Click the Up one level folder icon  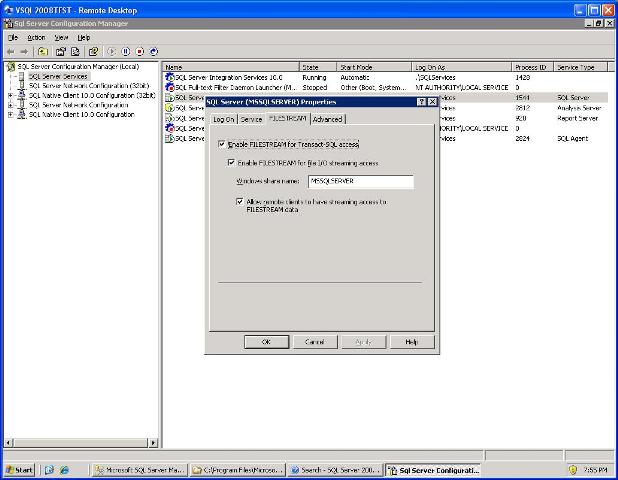click(x=43, y=52)
